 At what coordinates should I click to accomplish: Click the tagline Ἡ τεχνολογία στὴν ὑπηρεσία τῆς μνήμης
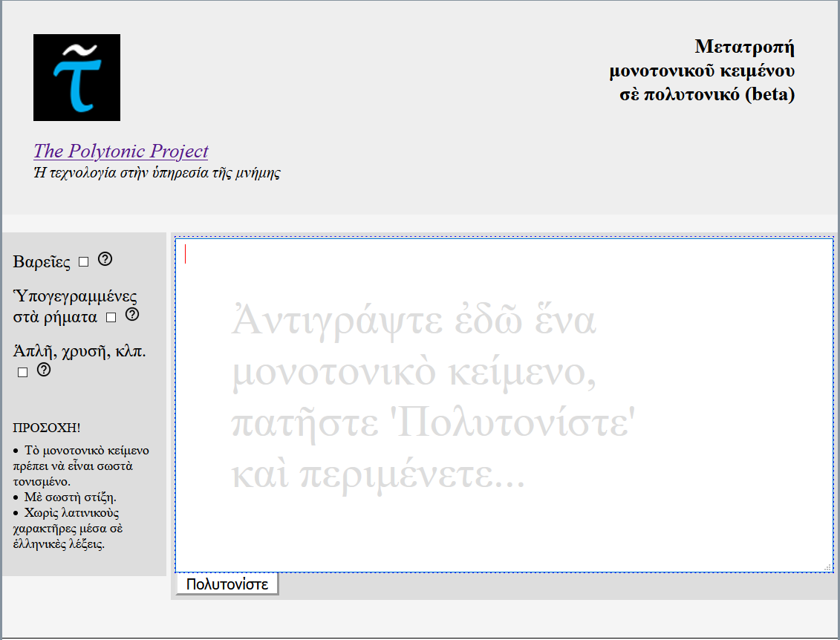coord(156,173)
